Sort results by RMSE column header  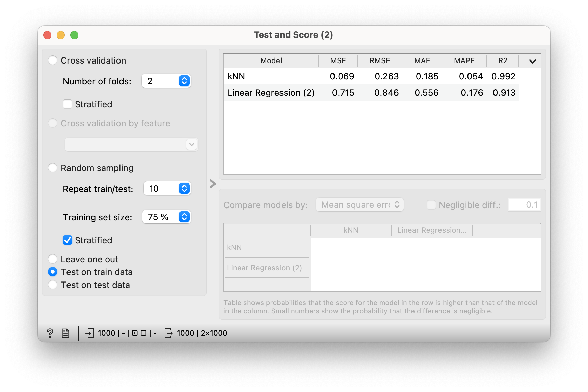click(380, 61)
